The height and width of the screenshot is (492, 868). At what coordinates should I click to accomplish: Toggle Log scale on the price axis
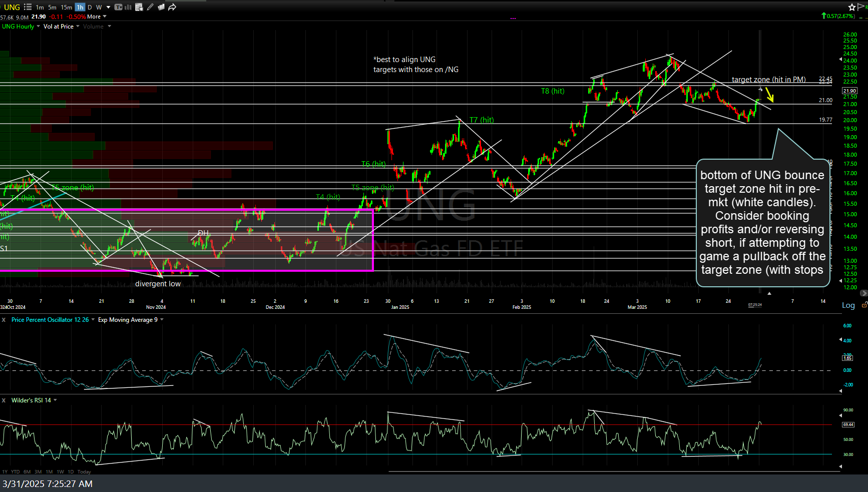(848, 305)
